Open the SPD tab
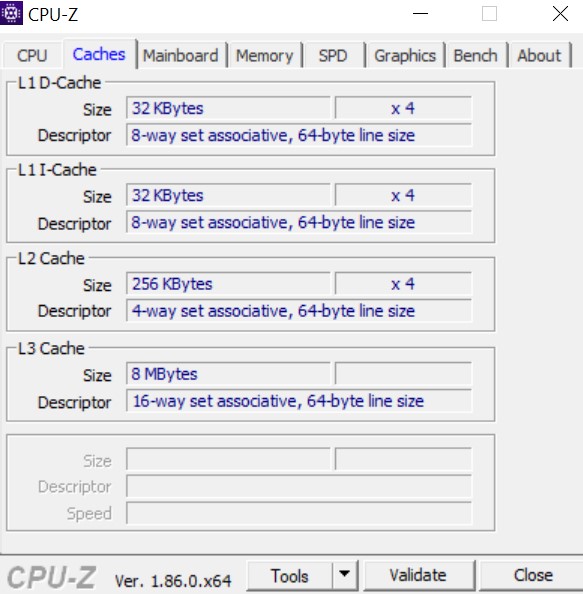Image resolution: width=583 pixels, height=594 pixels. [x=333, y=56]
